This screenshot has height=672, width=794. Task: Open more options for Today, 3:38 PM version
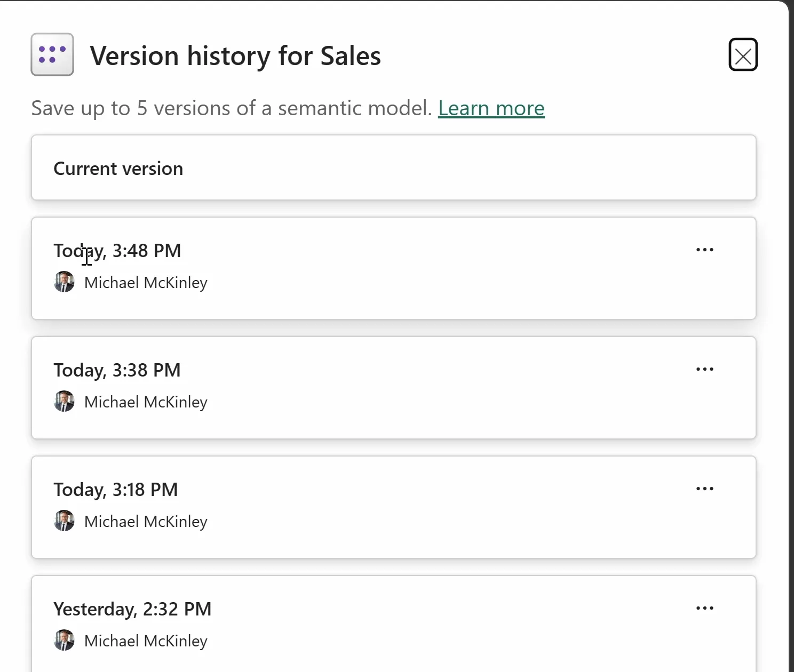pyautogui.click(x=705, y=369)
